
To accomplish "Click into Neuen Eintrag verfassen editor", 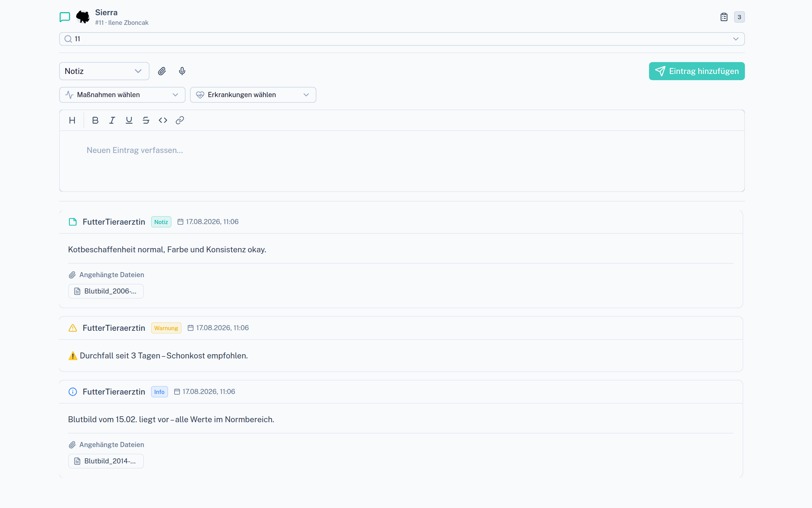I will tap(402, 161).
